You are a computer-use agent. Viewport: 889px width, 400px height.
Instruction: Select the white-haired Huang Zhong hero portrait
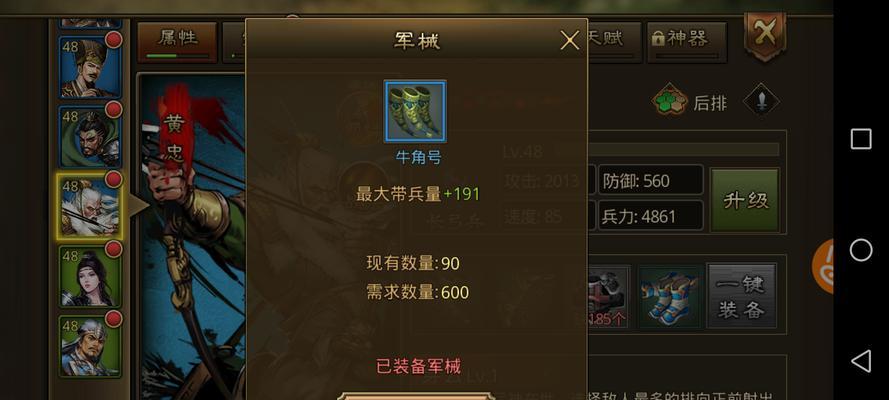coord(90,207)
